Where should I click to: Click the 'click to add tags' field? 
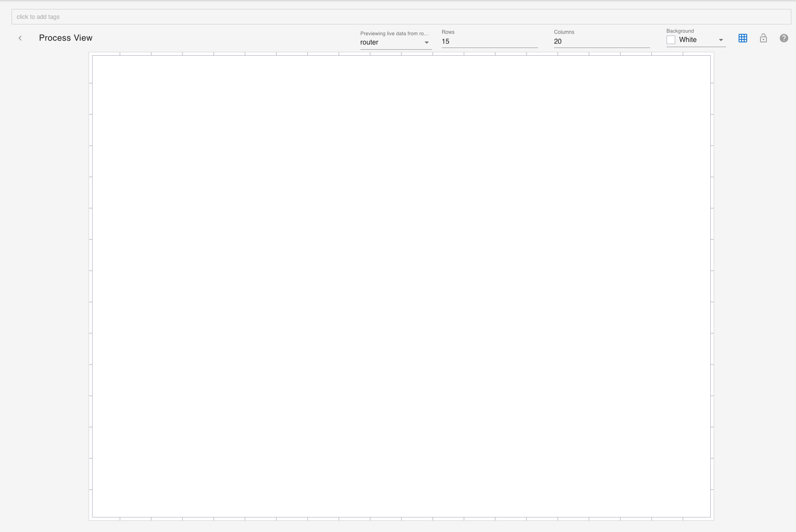(x=401, y=17)
